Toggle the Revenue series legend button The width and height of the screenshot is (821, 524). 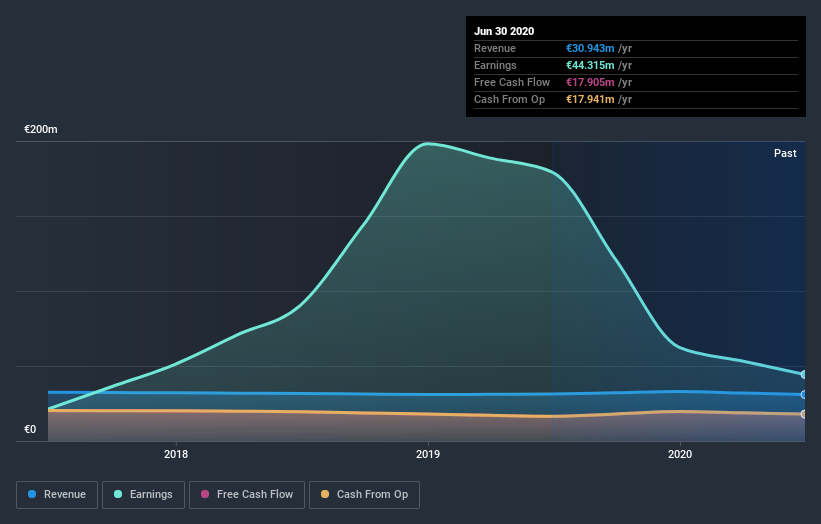[x=57, y=495]
